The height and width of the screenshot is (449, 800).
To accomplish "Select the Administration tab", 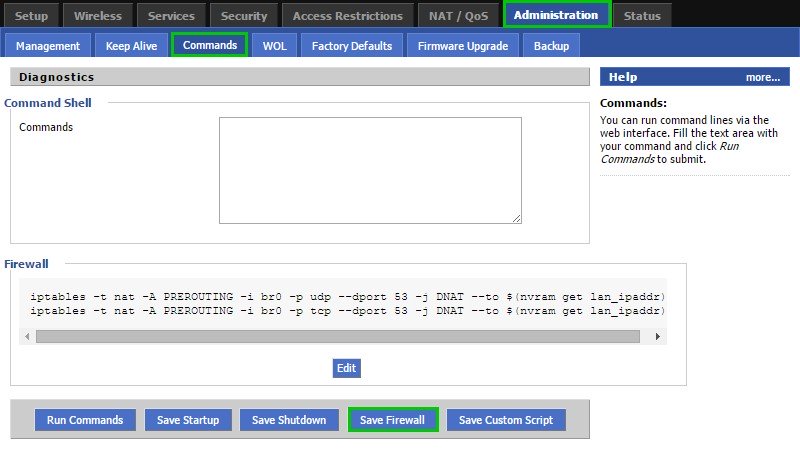I will pyautogui.click(x=556, y=15).
